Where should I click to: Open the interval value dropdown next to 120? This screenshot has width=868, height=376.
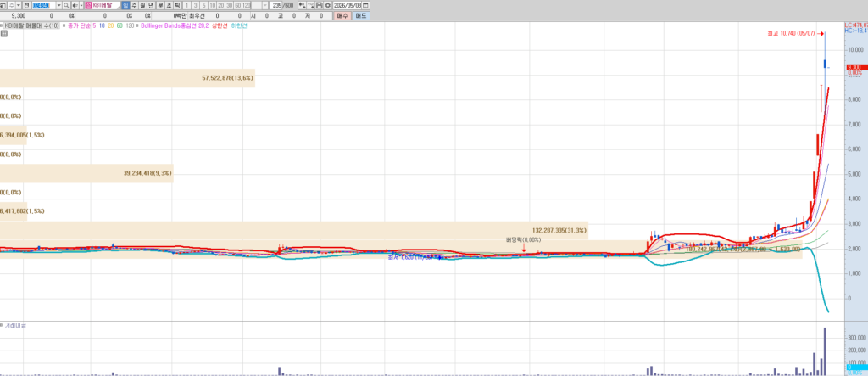coord(264,5)
